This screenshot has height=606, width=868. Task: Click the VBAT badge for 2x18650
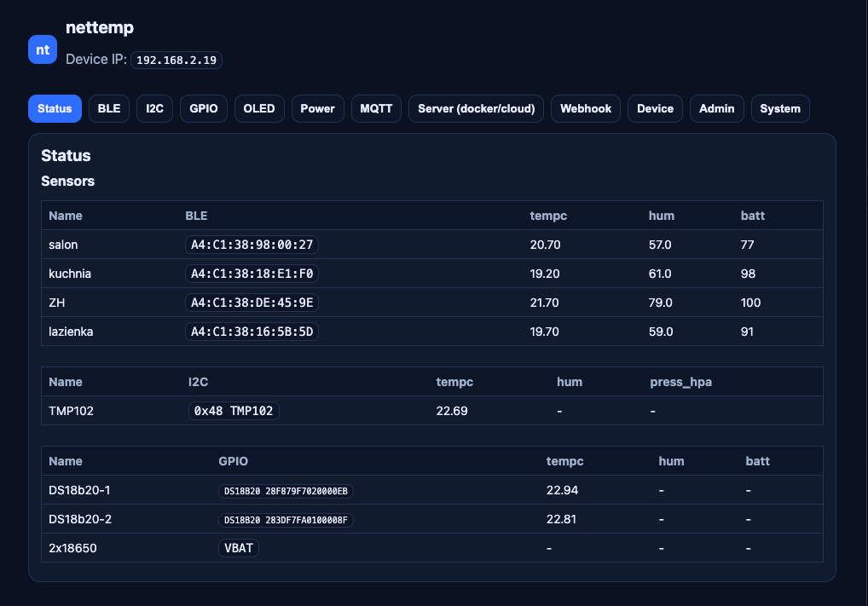click(x=239, y=548)
